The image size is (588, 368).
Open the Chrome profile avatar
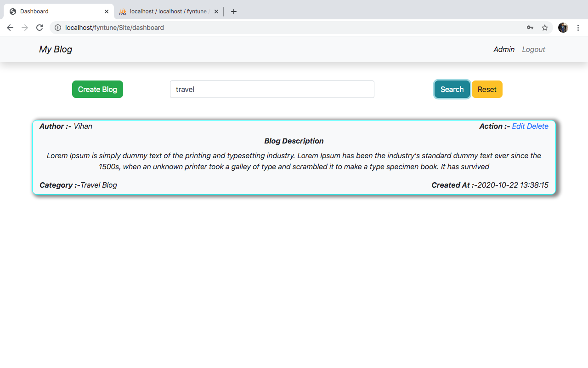click(563, 28)
